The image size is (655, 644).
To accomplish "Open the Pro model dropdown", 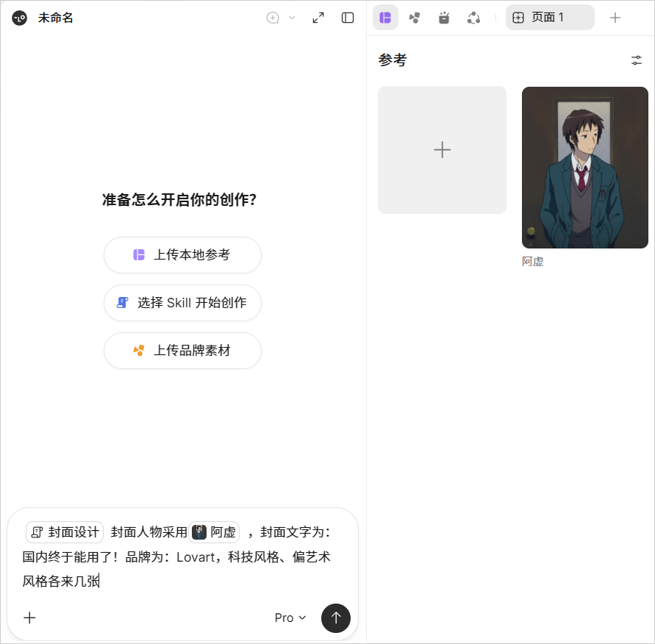I will [x=290, y=618].
